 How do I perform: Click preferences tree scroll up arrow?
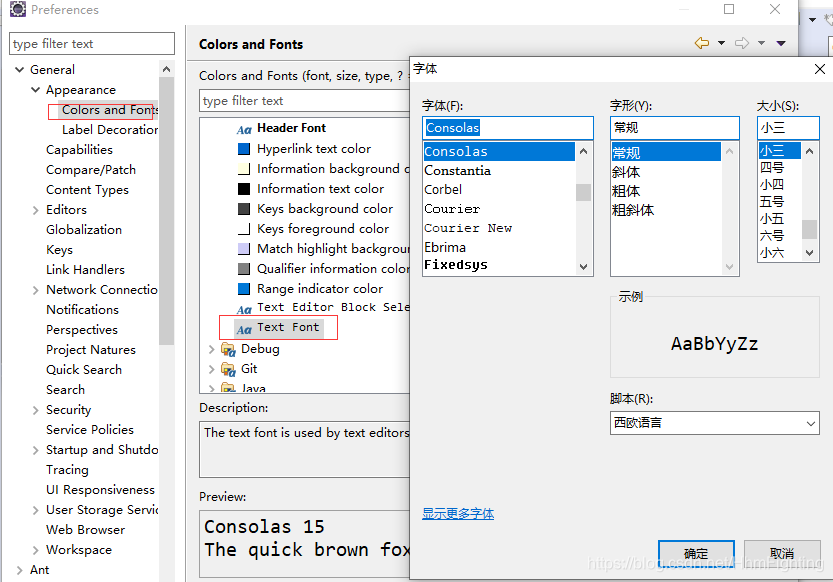pyautogui.click(x=166, y=70)
